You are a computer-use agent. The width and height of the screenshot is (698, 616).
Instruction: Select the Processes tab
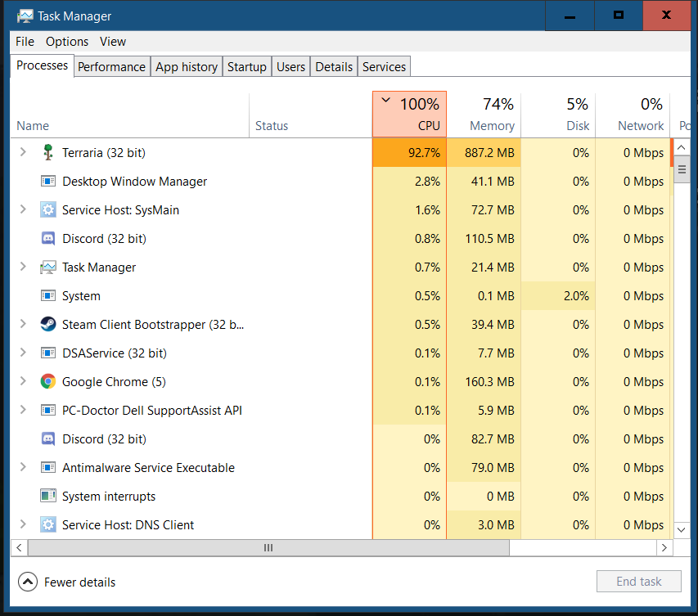(43, 65)
